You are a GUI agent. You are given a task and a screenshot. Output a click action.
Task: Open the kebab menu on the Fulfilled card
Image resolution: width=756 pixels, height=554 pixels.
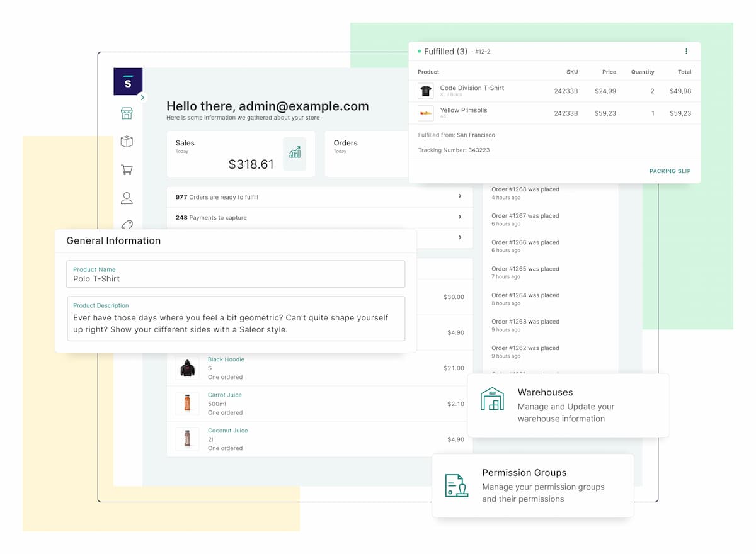(x=687, y=51)
